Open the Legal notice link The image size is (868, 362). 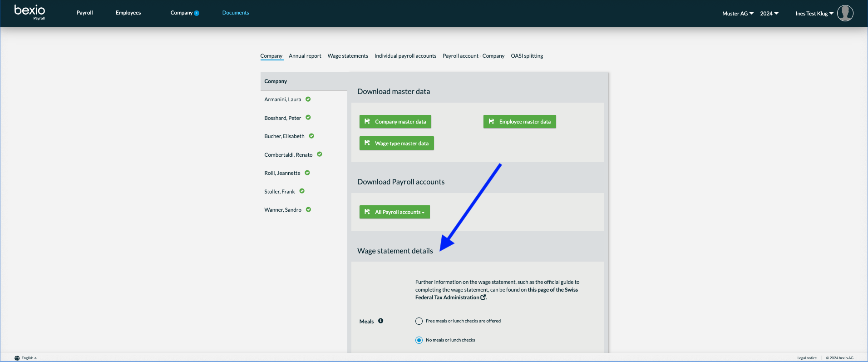pos(807,358)
